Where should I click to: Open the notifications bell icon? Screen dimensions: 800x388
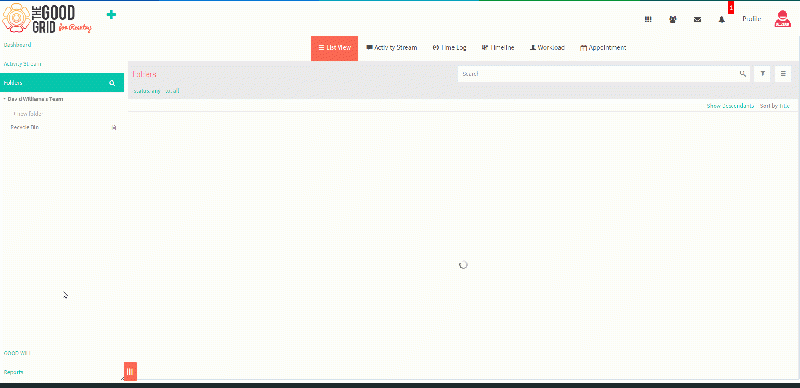[x=722, y=19]
